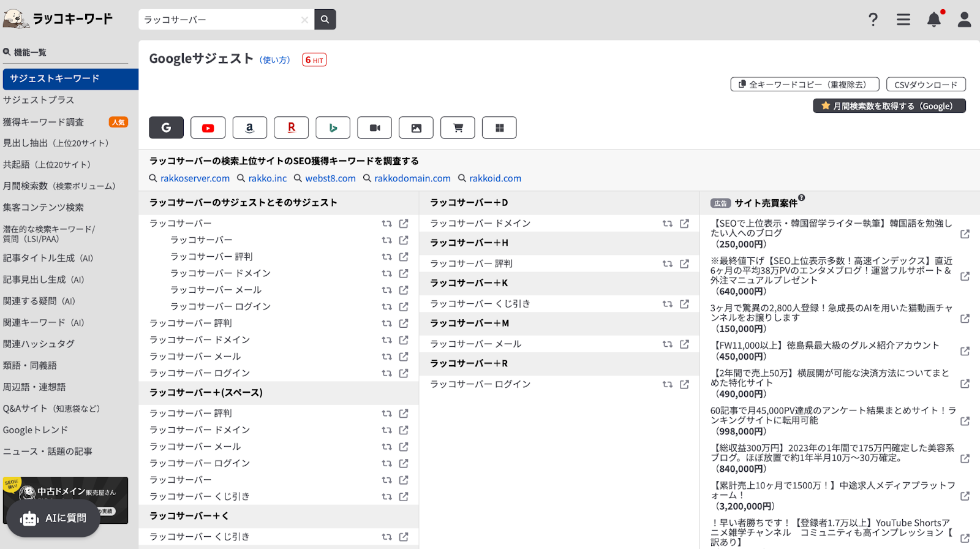Open 周辺語・連想語 in sidebar
This screenshot has height=549, width=980.
pyautogui.click(x=34, y=387)
